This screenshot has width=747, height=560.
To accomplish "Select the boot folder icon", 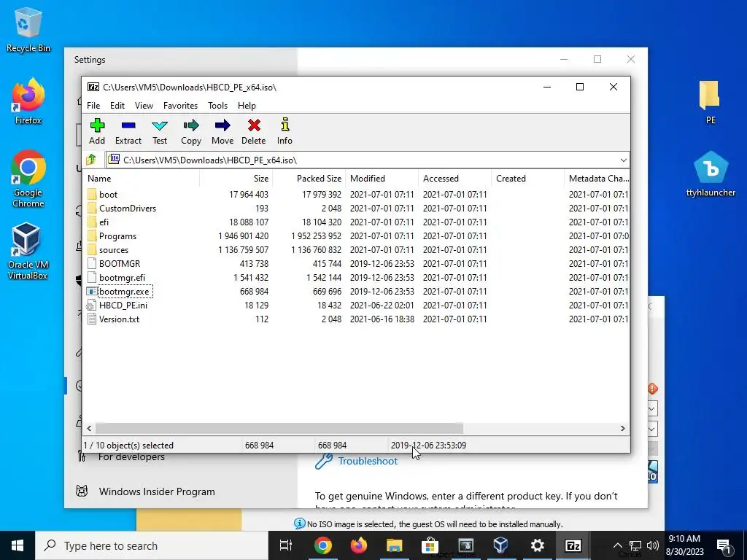I will click(92, 194).
